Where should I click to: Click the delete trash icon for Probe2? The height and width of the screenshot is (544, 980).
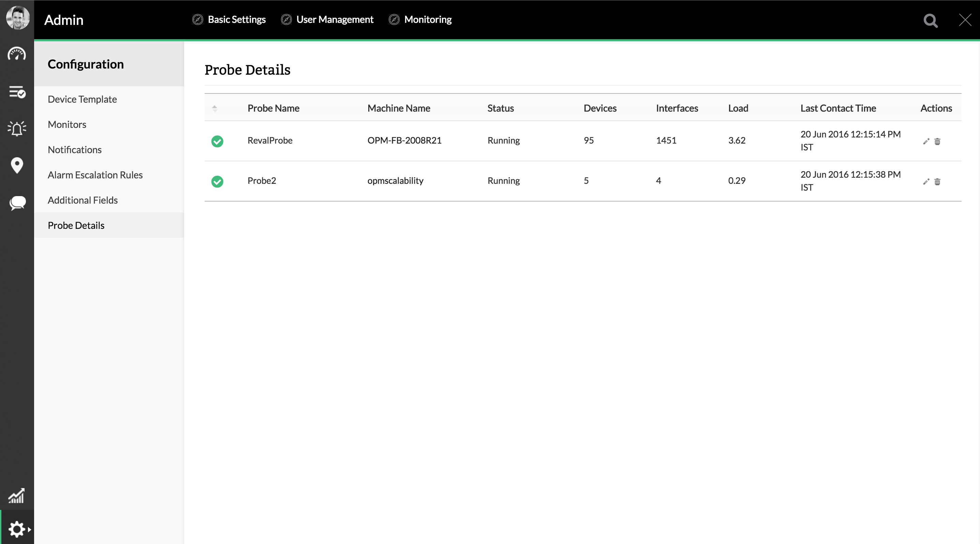937,182
